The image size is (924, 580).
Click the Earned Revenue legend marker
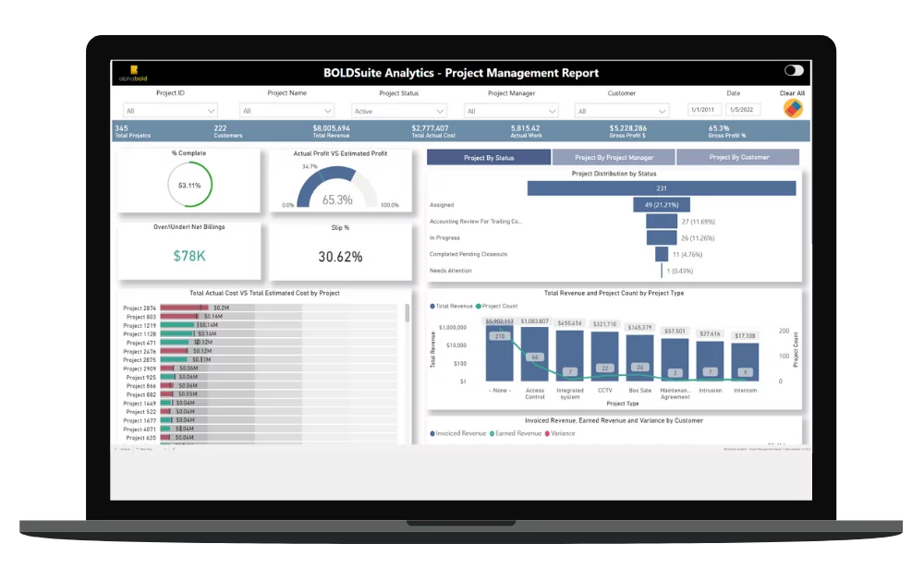click(492, 433)
